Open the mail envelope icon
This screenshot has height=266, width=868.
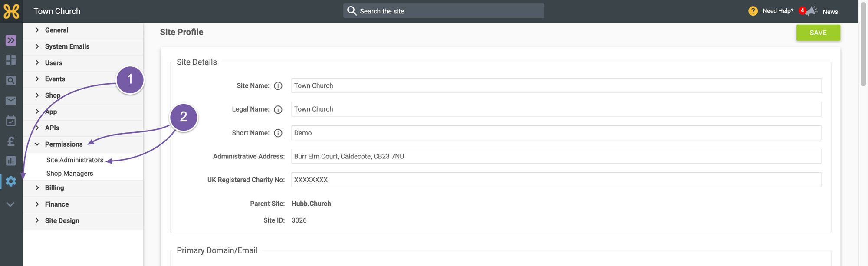(11, 101)
